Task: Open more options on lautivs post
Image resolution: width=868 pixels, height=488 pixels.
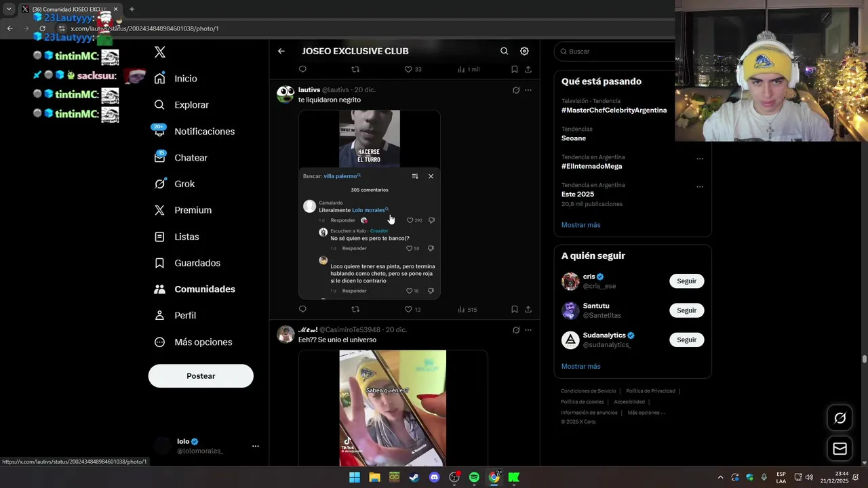Action: [x=528, y=90]
